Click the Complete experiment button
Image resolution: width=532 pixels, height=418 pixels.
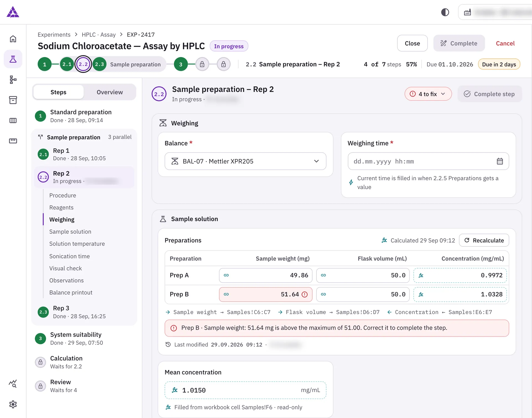coord(459,43)
